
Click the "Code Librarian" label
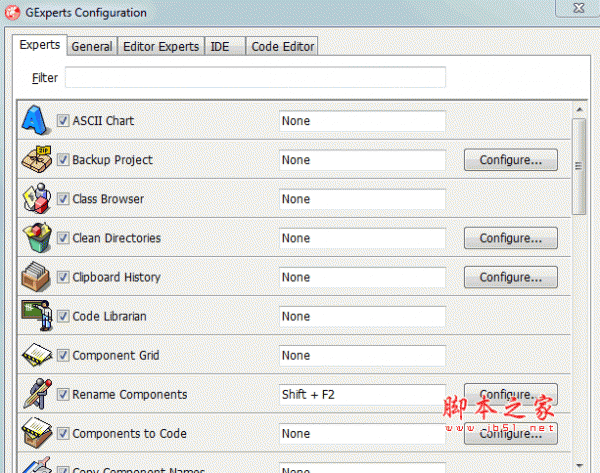click(x=109, y=316)
